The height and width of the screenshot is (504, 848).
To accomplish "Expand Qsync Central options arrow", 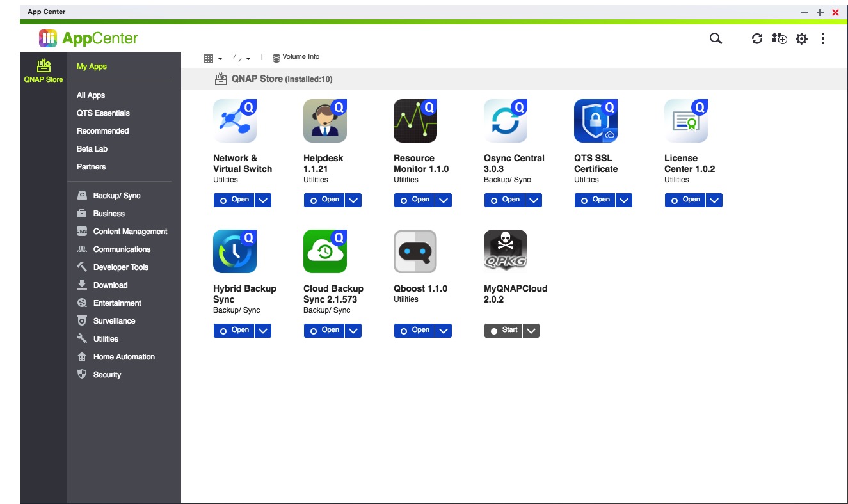I will click(x=534, y=200).
